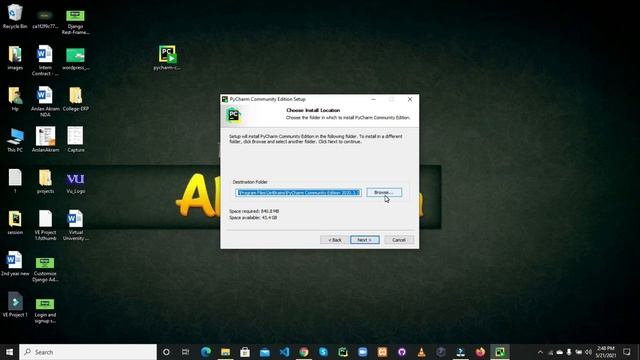The height and width of the screenshot is (360, 640).
Task: Select the projects folder on the desktop
Action: click(45, 181)
